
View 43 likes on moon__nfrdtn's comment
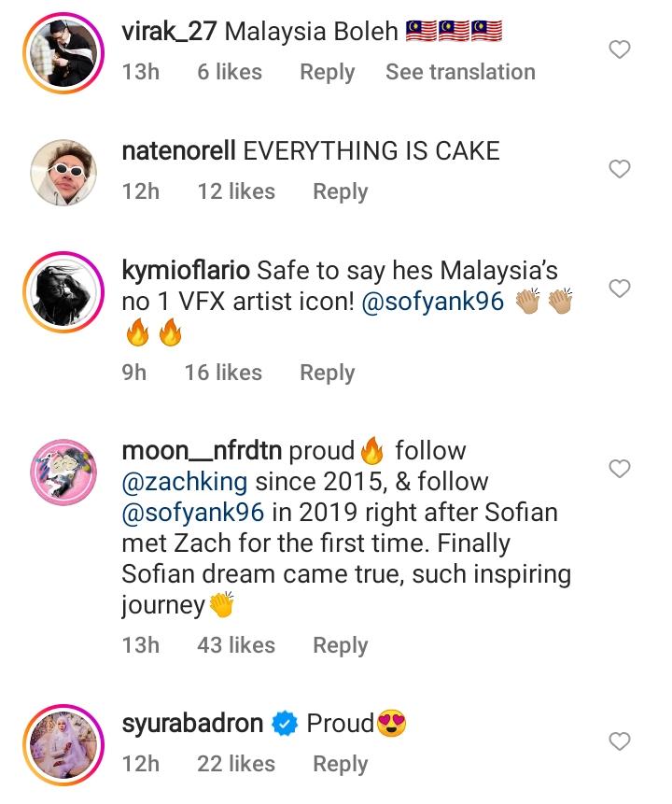[236, 645]
